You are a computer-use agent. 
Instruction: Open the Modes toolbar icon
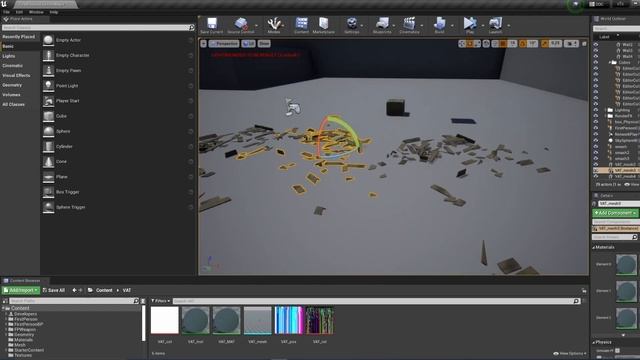coord(273,23)
